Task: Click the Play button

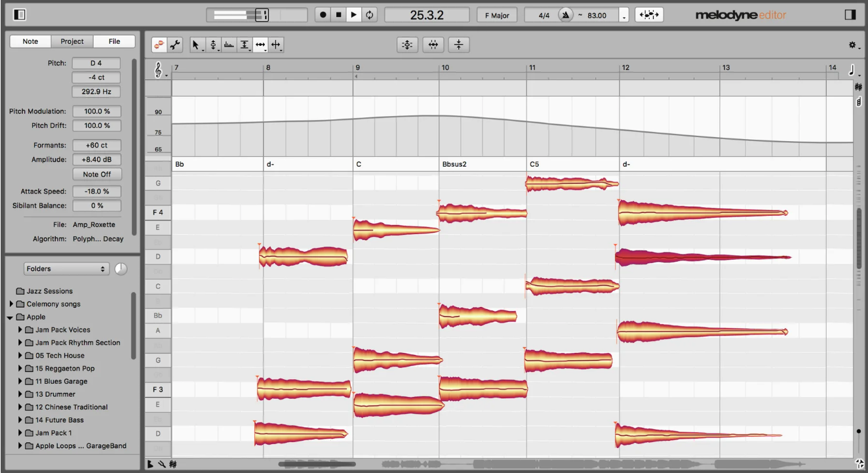Action: pyautogui.click(x=355, y=14)
